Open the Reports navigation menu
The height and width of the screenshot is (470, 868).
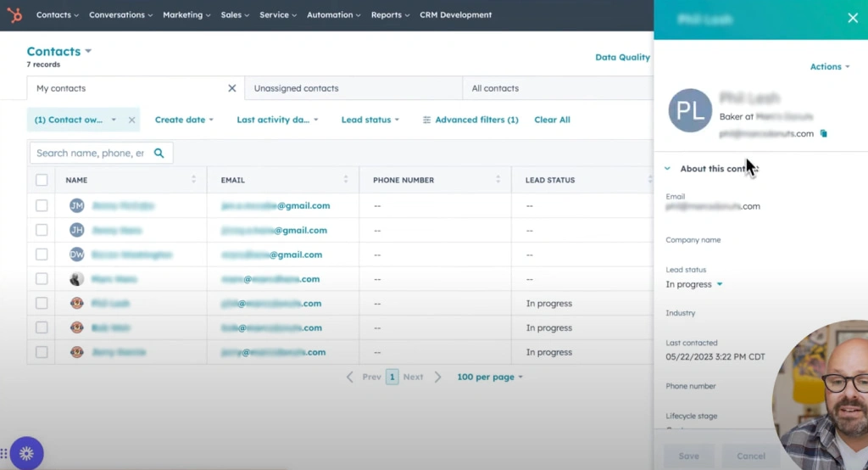pos(390,15)
